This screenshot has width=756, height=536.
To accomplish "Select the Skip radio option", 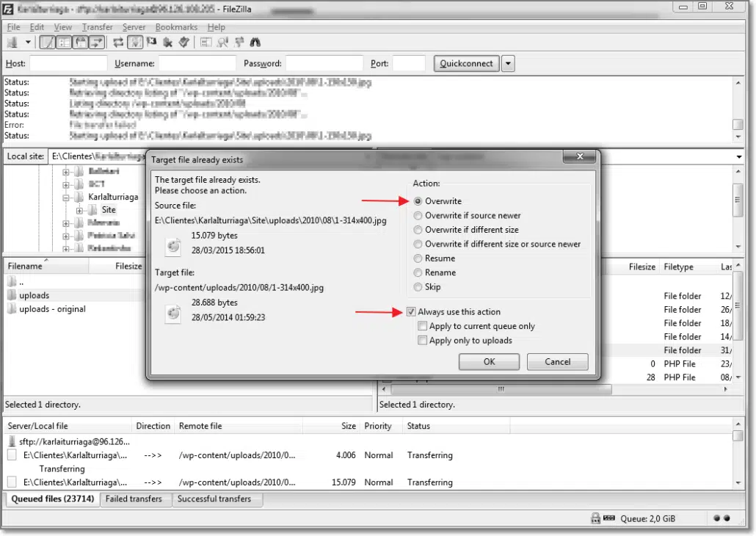I will (418, 287).
